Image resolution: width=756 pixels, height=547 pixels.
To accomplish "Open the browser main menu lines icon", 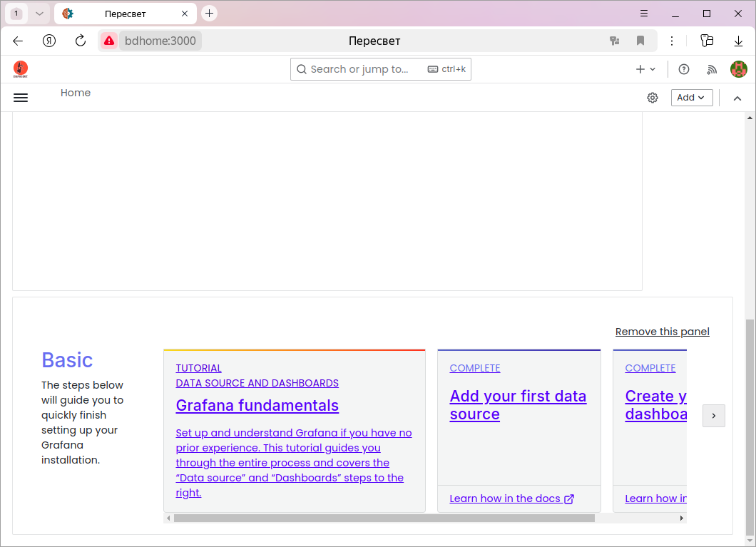I will [643, 14].
